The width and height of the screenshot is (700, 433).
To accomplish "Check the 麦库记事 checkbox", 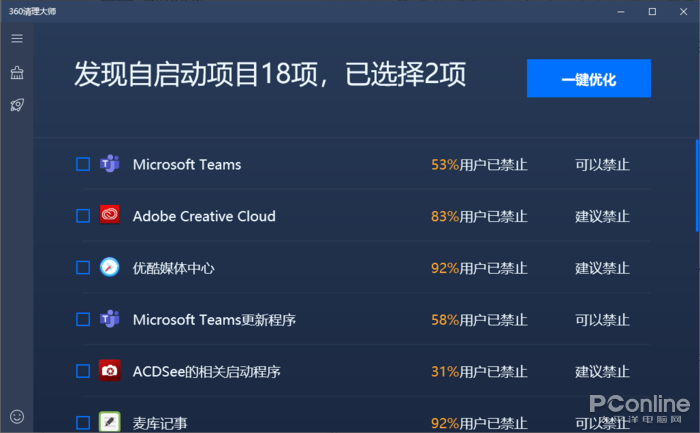I will coord(83,422).
